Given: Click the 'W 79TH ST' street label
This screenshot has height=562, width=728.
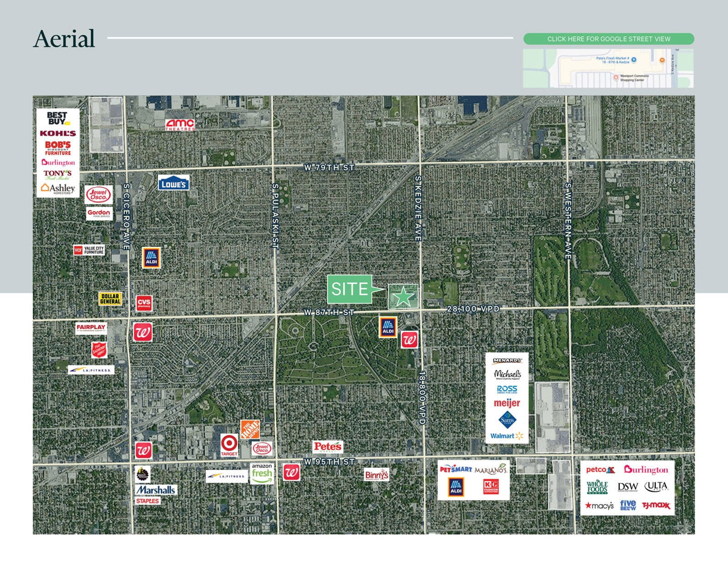Looking at the screenshot, I should pyautogui.click(x=329, y=167).
